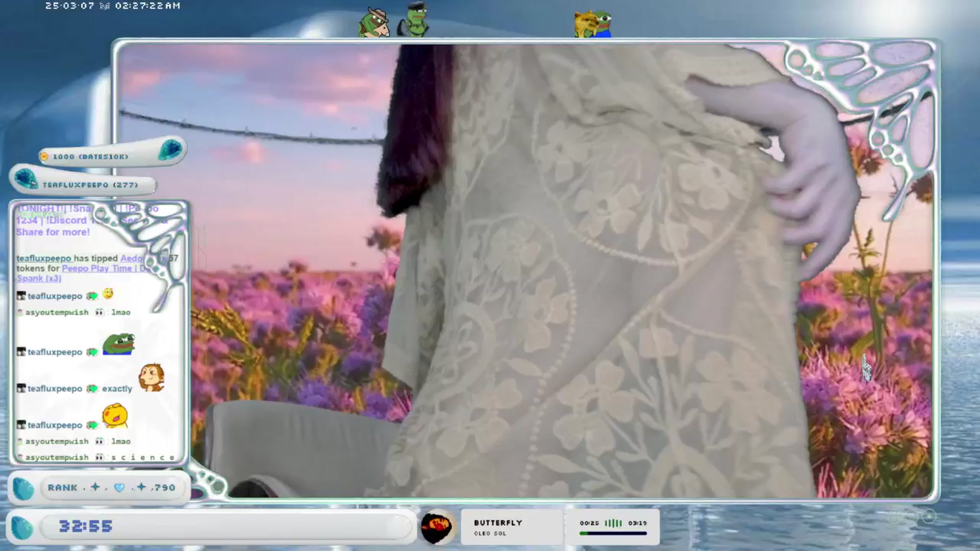Click the police-cap Pepe emote atop the frame
980x551 pixels.
click(413, 20)
